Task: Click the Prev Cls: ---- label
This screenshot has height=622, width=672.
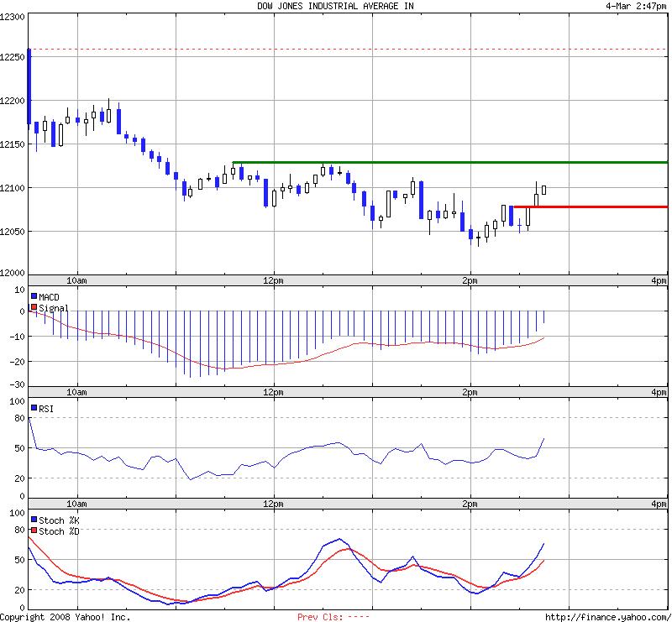Action: click(x=333, y=617)
